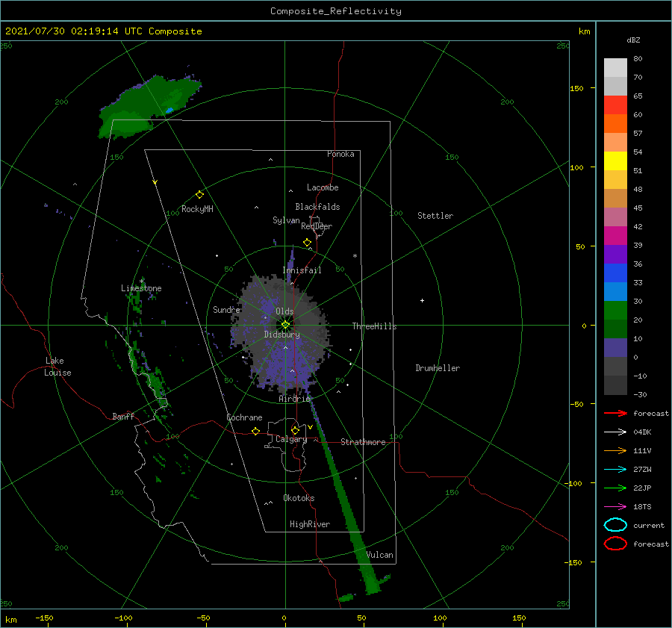Screen dimensions: 672x628
Task: Click the blue core of the northwest storm echo
Action: coord(169,111)
